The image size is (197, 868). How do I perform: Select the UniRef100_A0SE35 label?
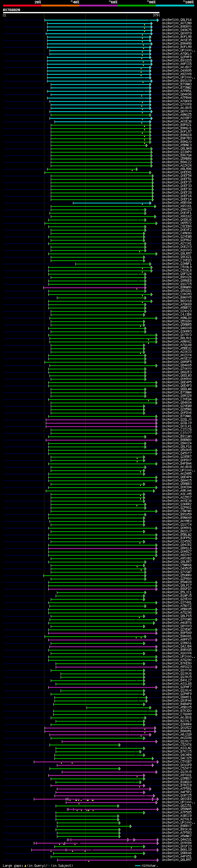click(x=177, y=40)
